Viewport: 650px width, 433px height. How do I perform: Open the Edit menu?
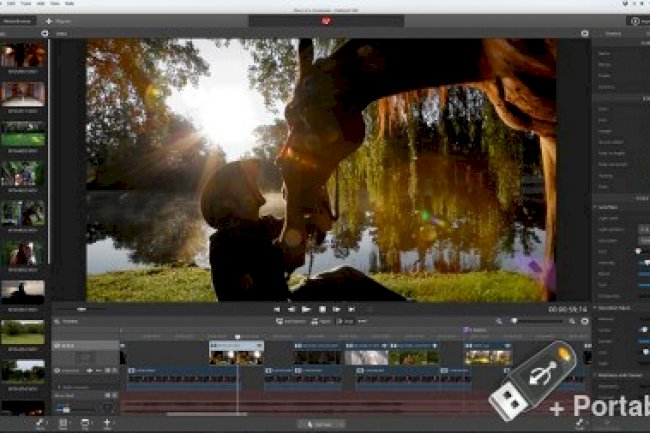point(11,3)
